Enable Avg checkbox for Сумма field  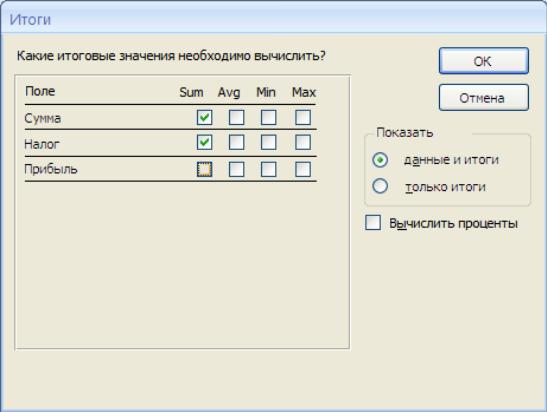click(237, 118)
